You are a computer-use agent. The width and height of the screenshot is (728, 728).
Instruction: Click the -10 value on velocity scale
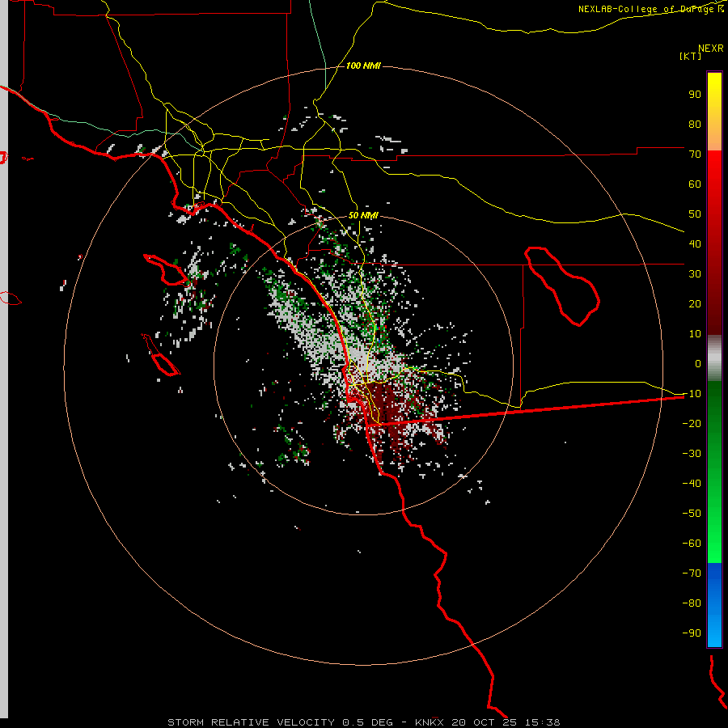pyautogui.click(x=692, y=394)
